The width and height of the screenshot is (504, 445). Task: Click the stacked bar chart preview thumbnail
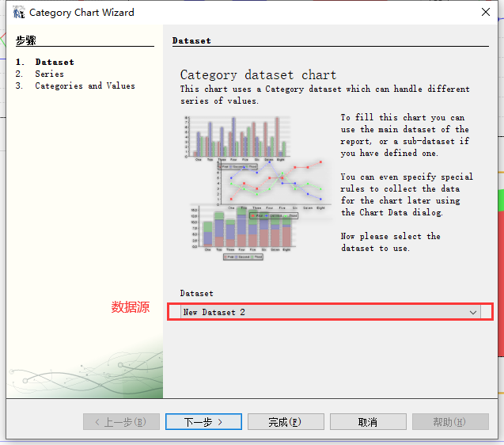244,233
